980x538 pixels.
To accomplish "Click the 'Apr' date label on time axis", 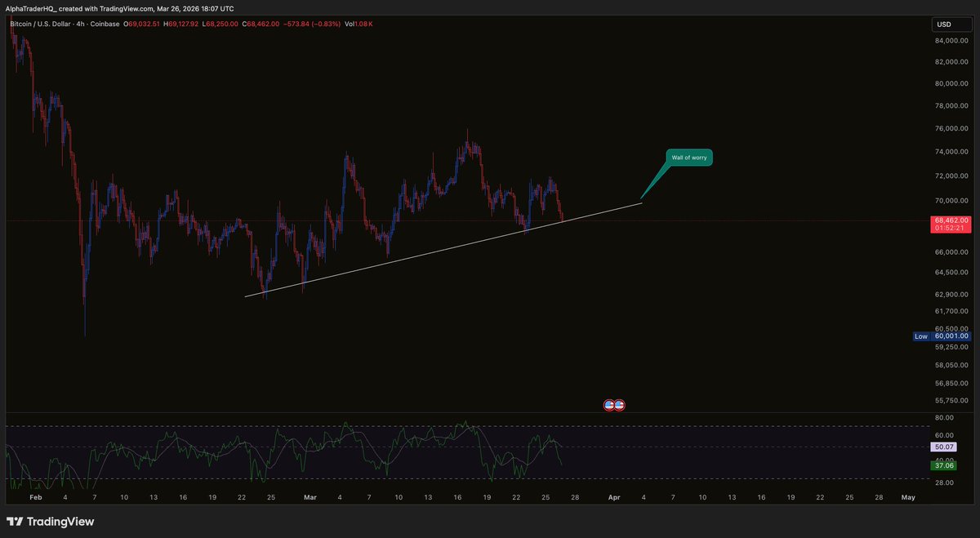I will coord(613,496).
